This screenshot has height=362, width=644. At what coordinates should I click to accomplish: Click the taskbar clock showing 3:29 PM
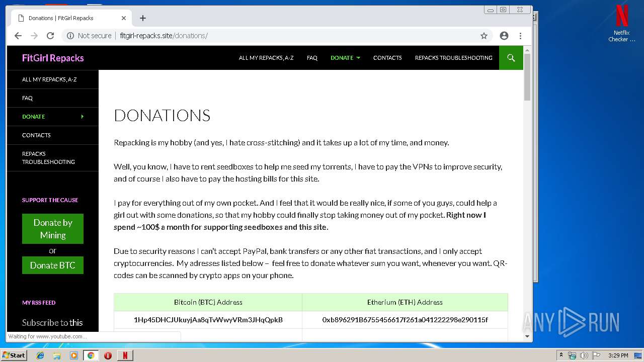(x=618, y=355)
